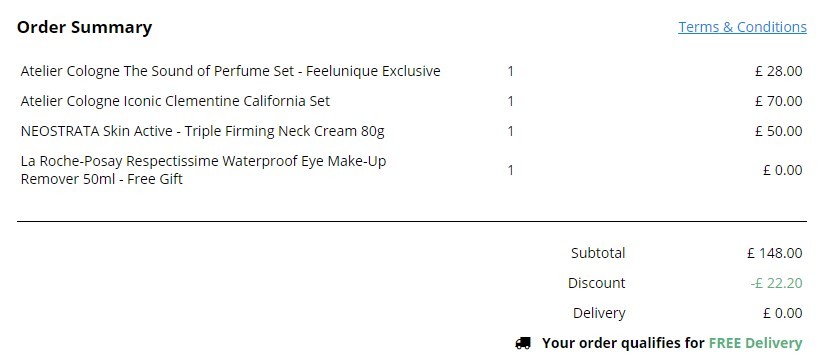Click Atelier Cologne Sound of Perfume Set item
This screenshot has height=363, width=837.
tap(231, 71)
